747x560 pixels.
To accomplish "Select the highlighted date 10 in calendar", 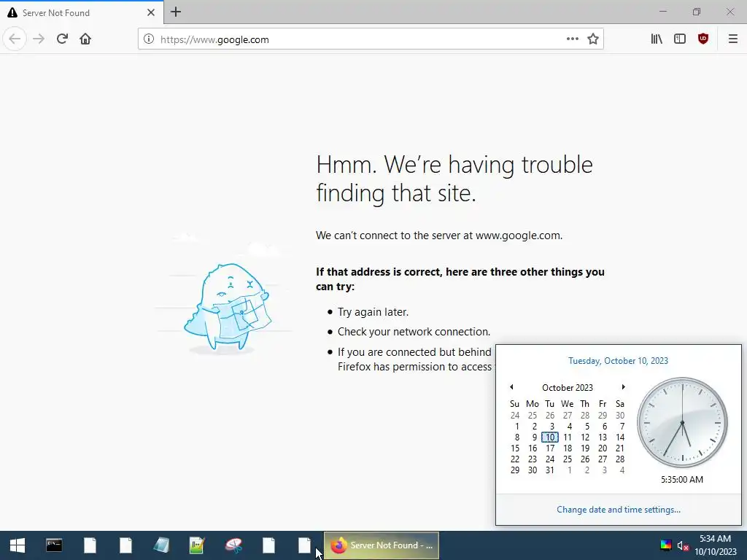I will tap(550, 437).
